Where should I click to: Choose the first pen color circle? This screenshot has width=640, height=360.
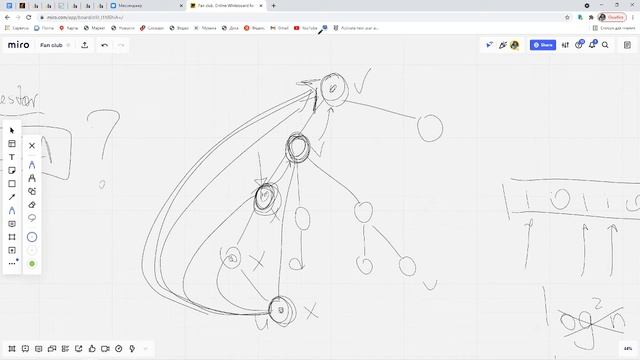click(32, 237)
